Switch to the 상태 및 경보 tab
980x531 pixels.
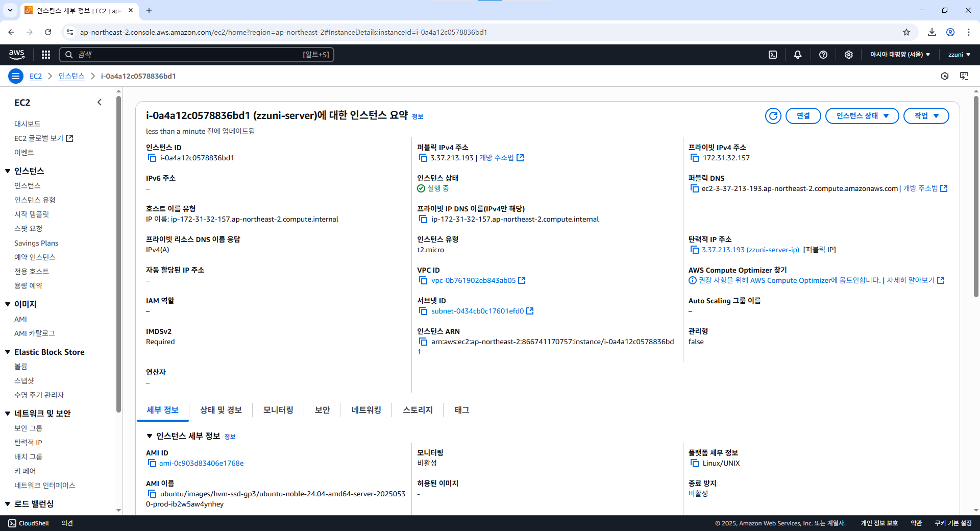click(x=221, y=410)
